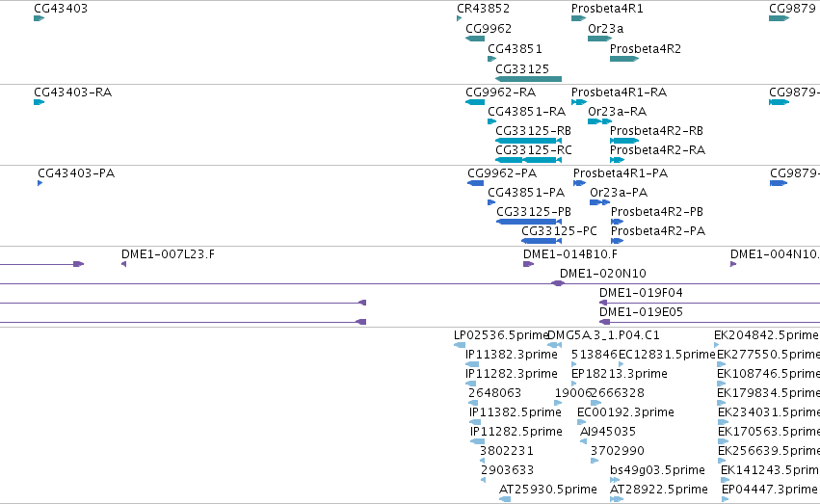
Task: Click the DME1-019F04 BAC label
Action: 641,293
